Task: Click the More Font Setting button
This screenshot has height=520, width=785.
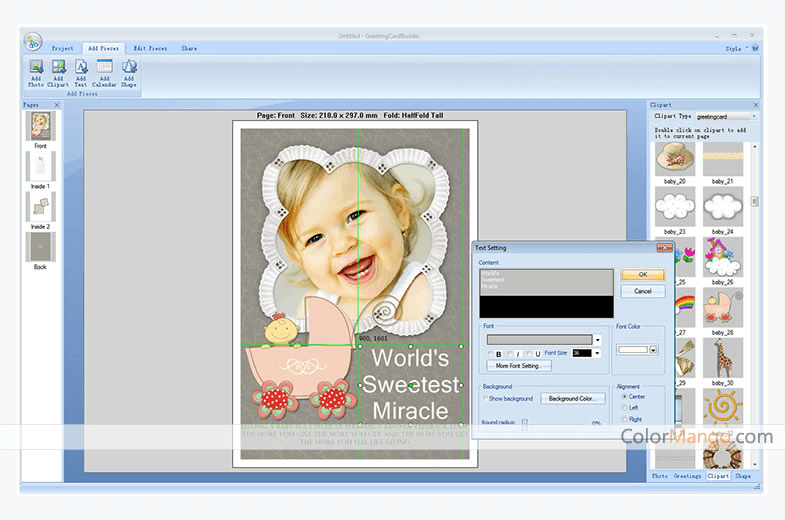Action: [x=518, y=366]
